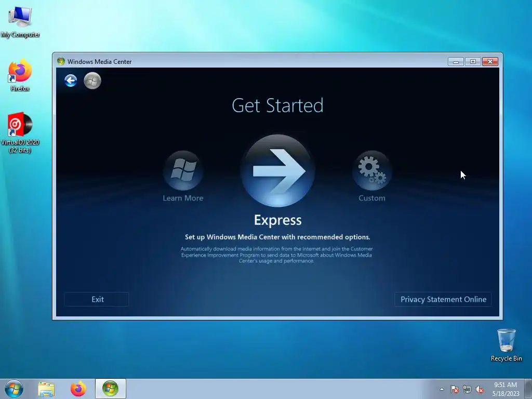Open Action Center flag icon
Screen dimensions: 532x399
coord(455,389)
